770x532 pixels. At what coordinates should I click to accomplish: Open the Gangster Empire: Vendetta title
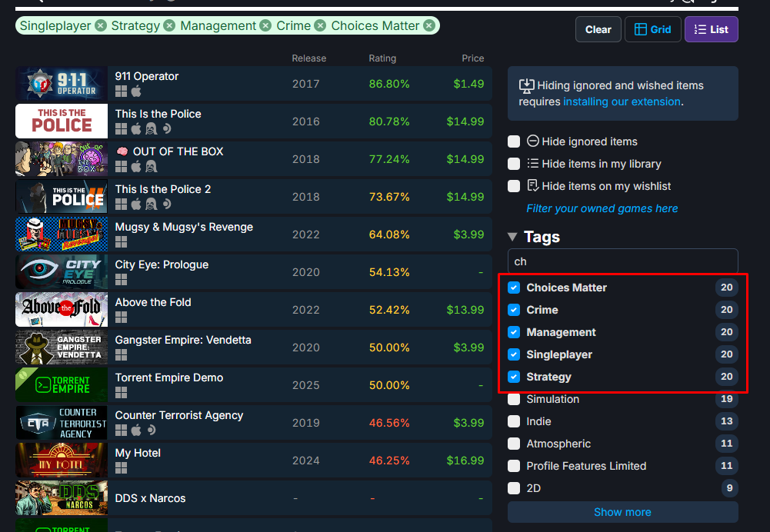(183, 340)
